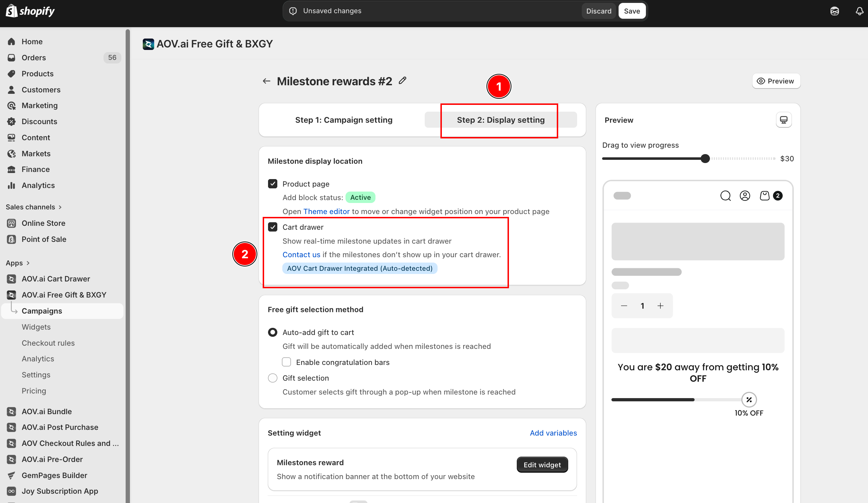868x503 pixels.
Task: Switch to Step 2: Display setting tab
Action: click(501, 120)
